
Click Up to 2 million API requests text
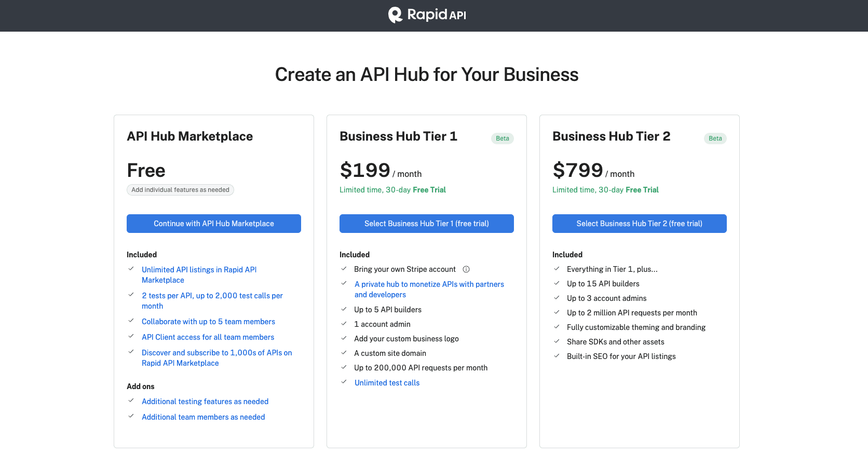632,313
